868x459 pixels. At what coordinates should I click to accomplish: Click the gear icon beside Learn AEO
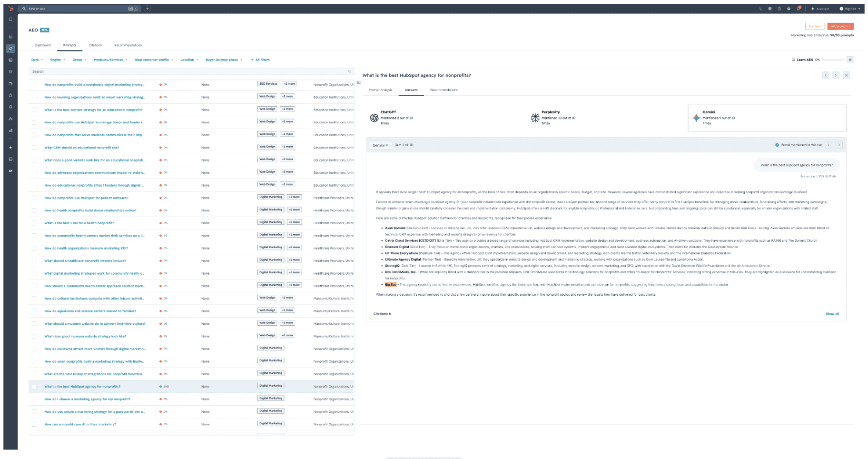tap(850, 60)
